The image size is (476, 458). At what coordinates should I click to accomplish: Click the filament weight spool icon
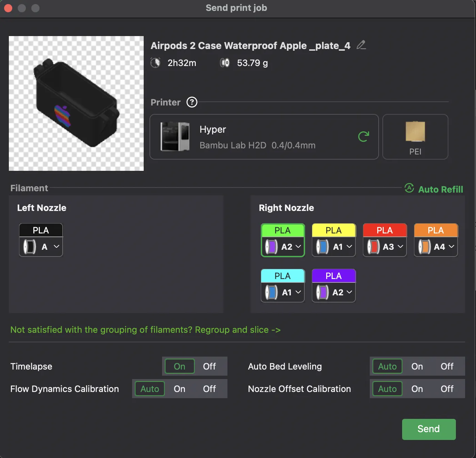[225, 63]
